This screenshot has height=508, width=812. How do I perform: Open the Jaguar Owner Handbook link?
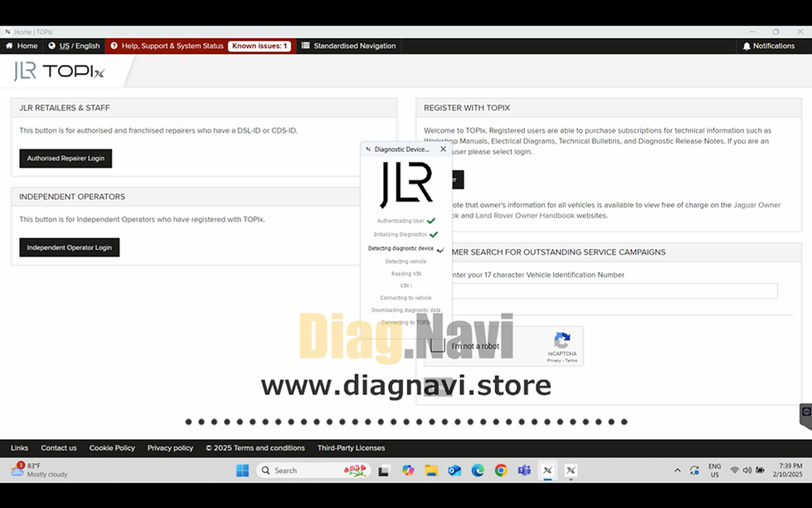(x=756, y=205)
